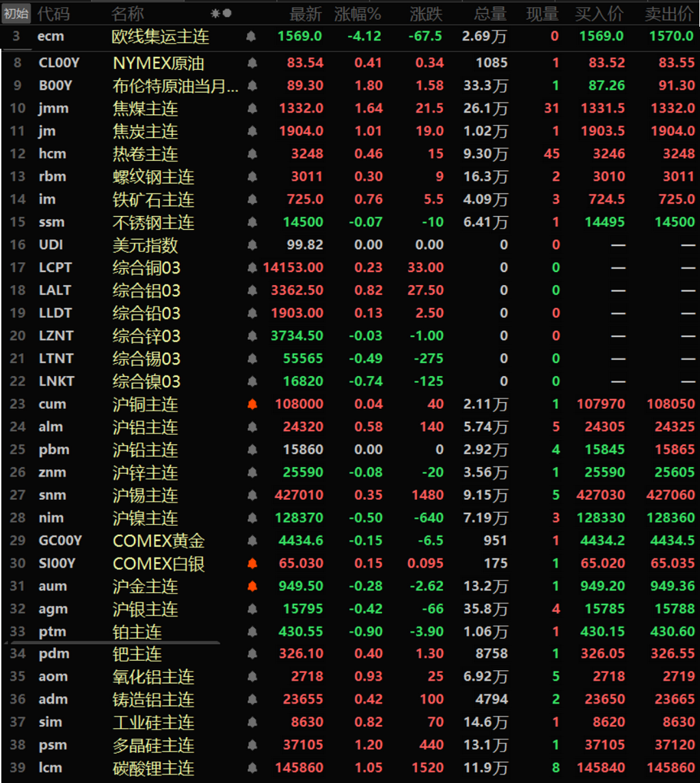Sort by the 现量 column header
The image size is (700, 783).
pos(542,14)
